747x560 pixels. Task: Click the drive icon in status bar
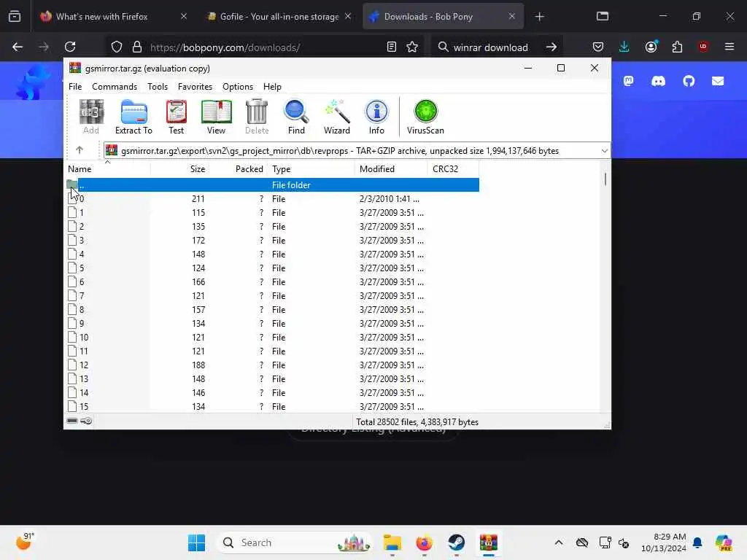coord(72,421)
